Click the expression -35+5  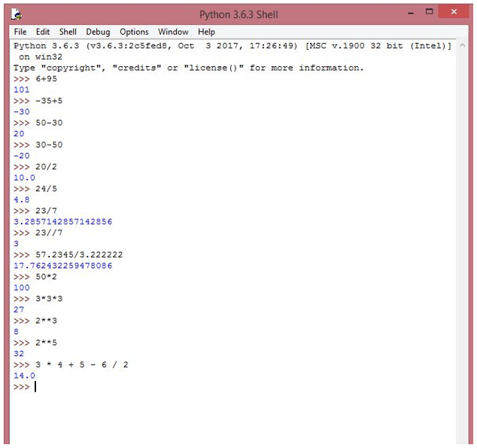tap(49, 101)
